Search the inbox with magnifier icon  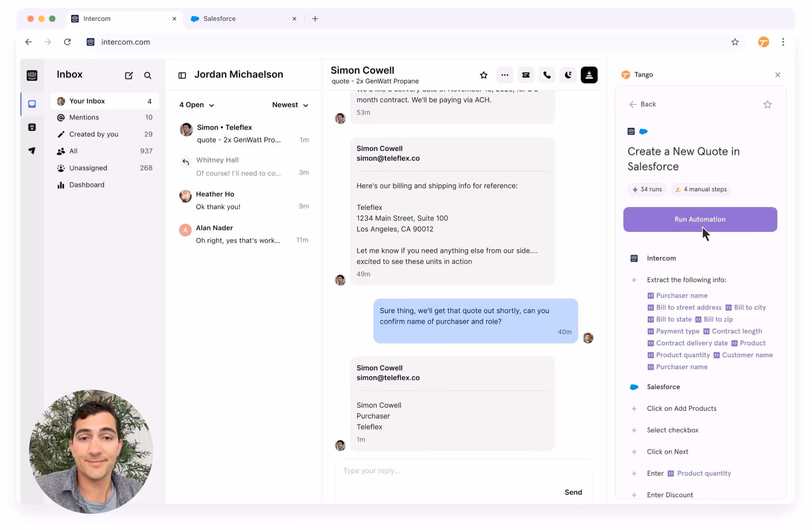[148, 75]
